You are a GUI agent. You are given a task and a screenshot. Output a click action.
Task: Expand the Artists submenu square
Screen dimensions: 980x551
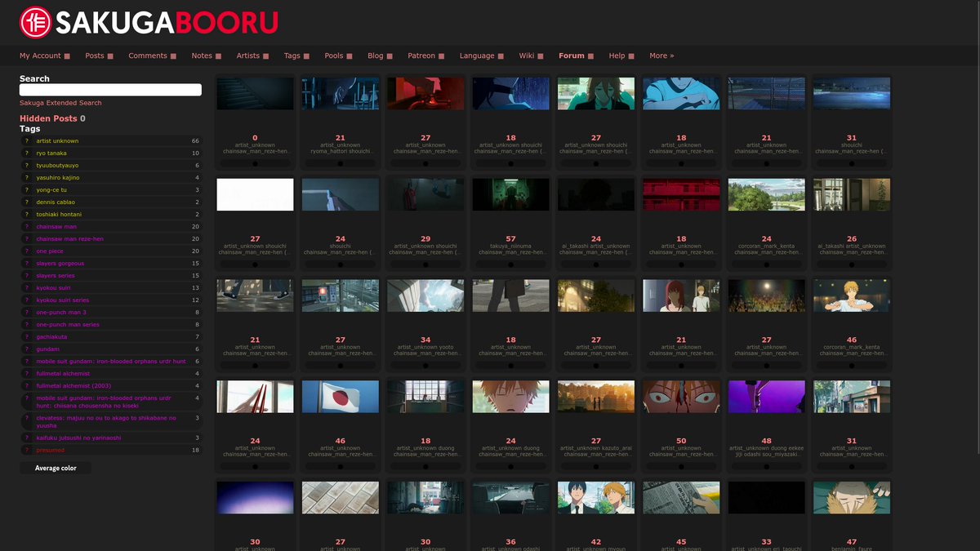click(265, 56)
